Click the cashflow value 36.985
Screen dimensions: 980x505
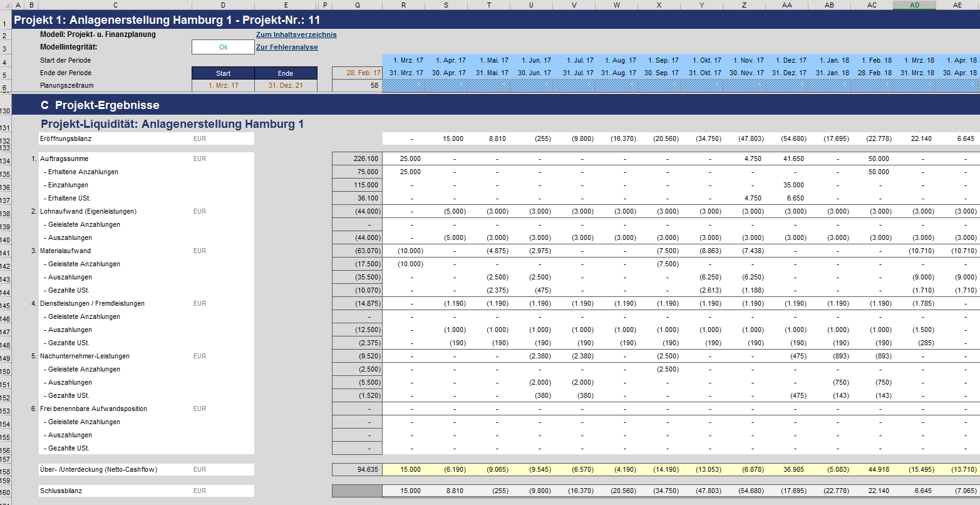tap(787, 470)
